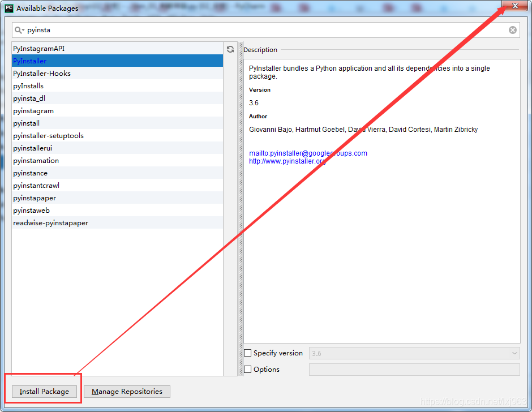Select the readwise-pyinstapaper package
Viewport: 532px width, 412px height.
117,222
